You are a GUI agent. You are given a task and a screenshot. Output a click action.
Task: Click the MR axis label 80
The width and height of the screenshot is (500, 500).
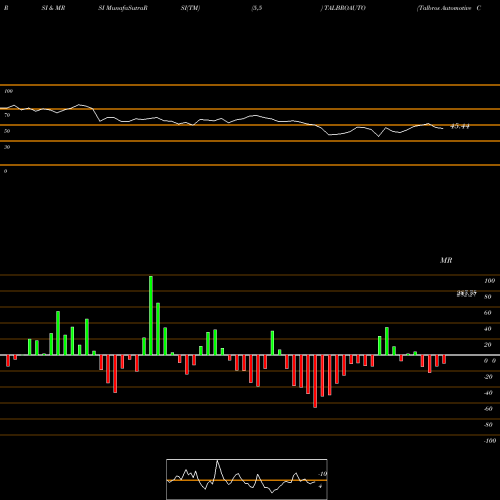pyautogui.click(x=488, y=297)
